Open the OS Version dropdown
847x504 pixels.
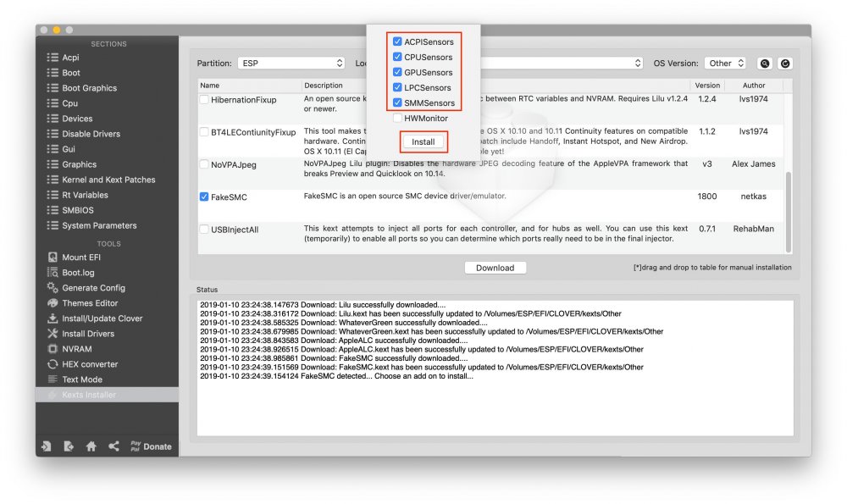point(725,64)
